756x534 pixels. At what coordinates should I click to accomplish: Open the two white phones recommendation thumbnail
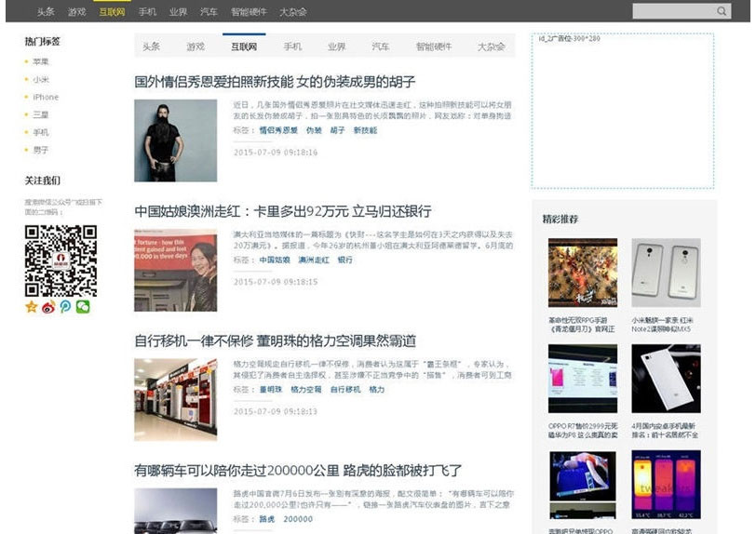(666, 274)
